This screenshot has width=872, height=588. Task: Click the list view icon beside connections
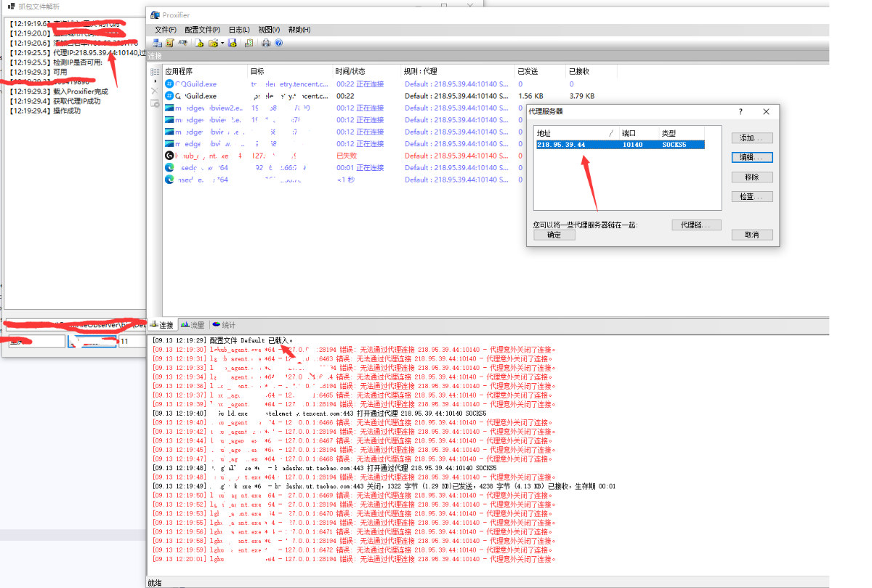click(154, 72)
